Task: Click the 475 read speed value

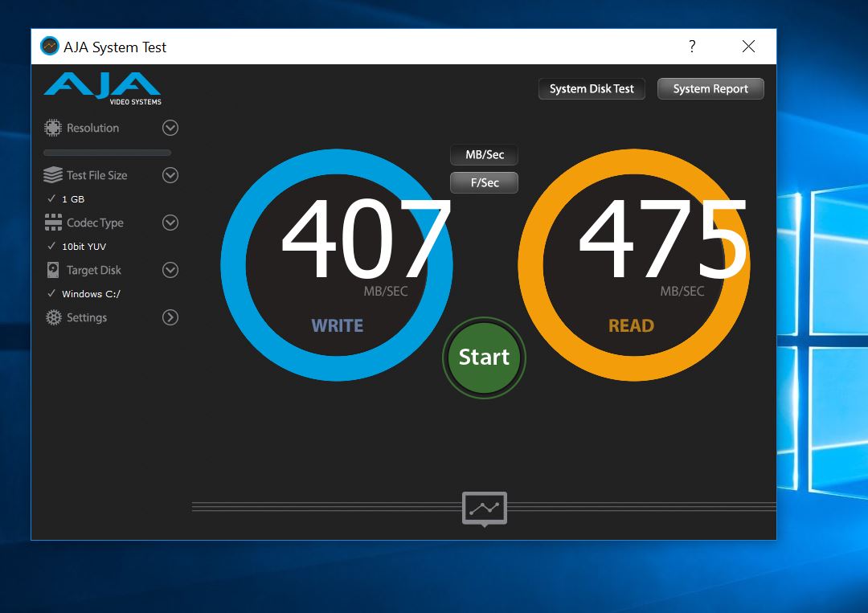Action: [x=663, y=239]
